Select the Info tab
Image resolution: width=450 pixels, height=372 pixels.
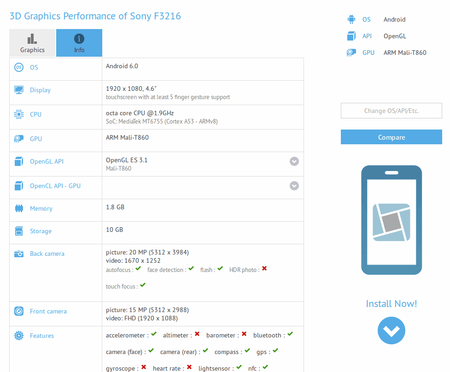pos(79,43)
